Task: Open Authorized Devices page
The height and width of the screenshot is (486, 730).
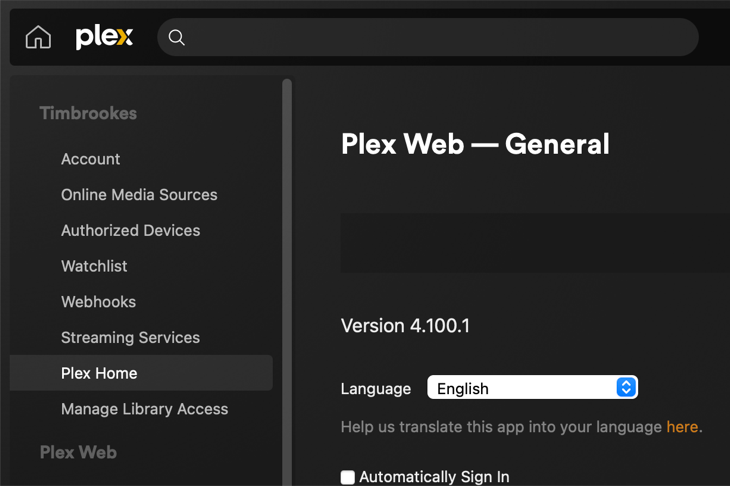Action: 130,230
